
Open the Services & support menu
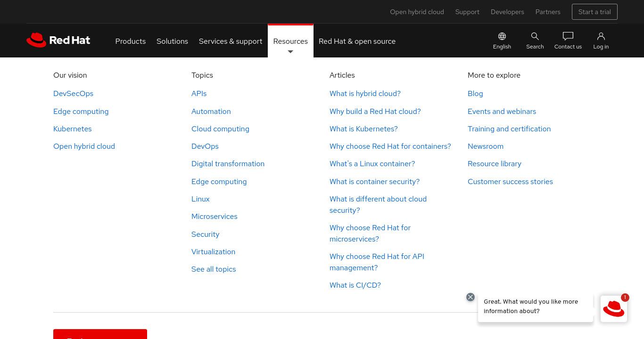pos(231,41)
